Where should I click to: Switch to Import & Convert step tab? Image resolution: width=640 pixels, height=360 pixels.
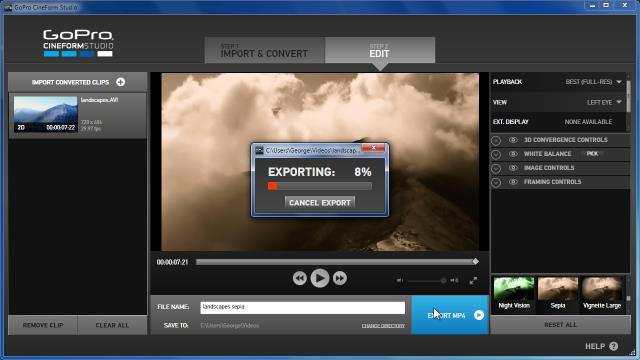pos(264,50)
